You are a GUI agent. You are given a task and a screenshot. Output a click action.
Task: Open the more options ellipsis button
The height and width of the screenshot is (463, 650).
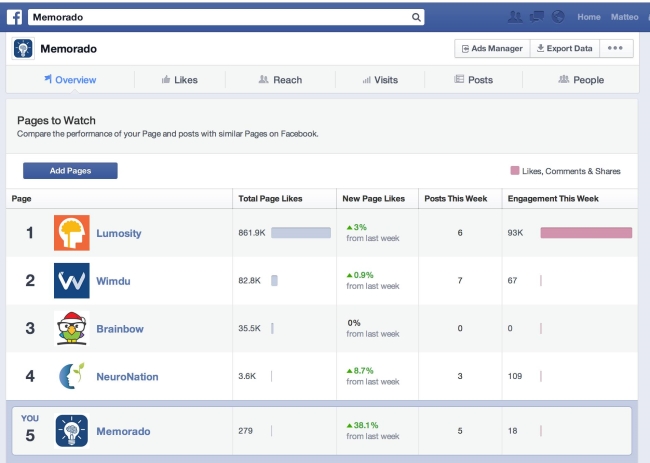616,48
